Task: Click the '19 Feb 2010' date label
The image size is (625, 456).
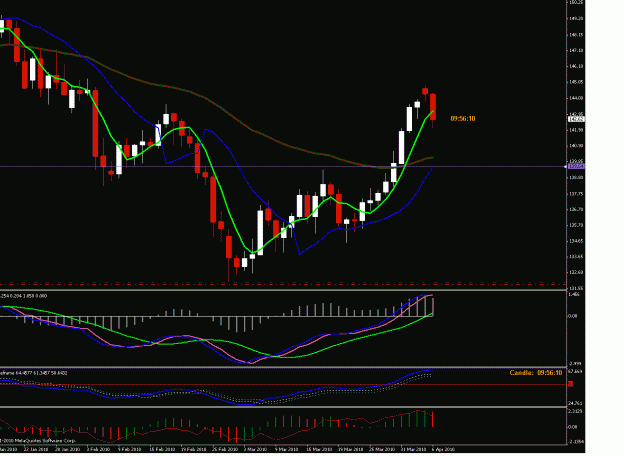Action: (193, 449)
